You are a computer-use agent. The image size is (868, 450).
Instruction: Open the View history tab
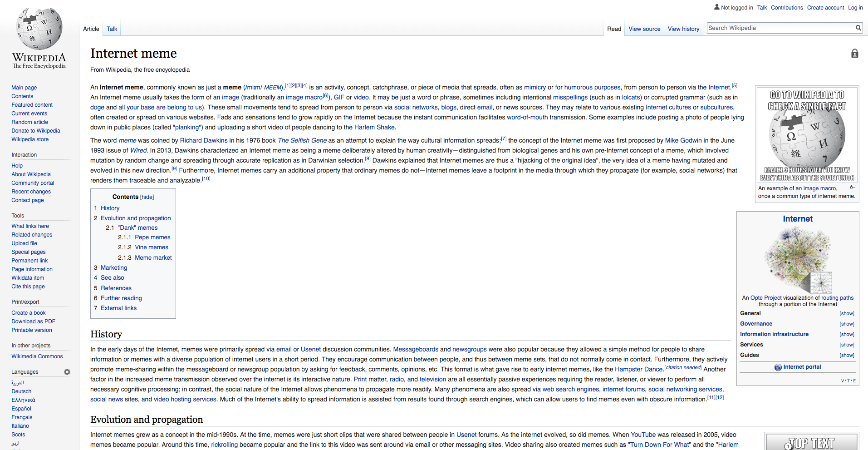pos(683,29)
